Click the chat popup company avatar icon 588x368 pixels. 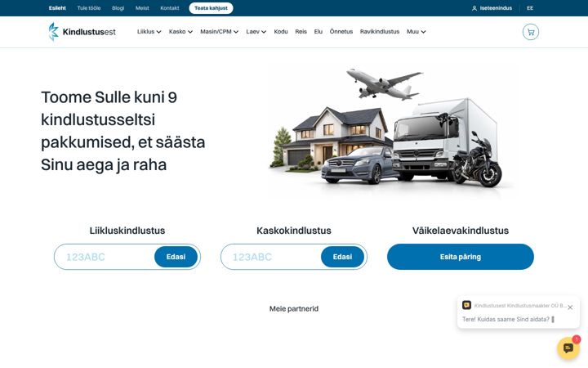pyautogui.click(x=466, y=305)
